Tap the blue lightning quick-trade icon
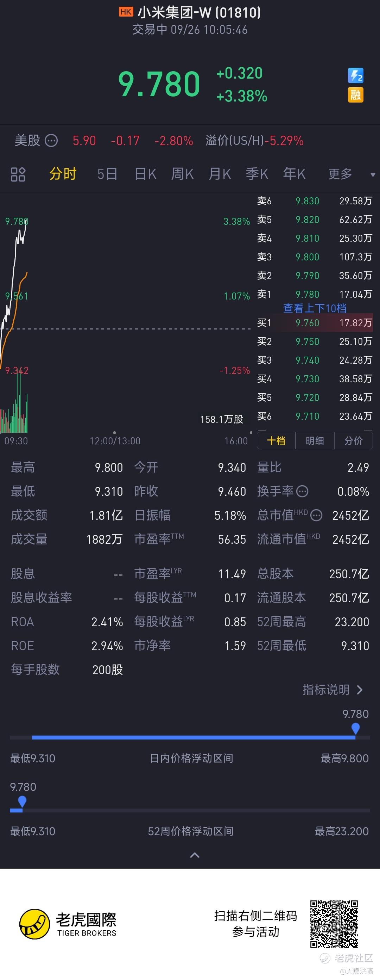 pyautogui.click(x=356, y=76)
